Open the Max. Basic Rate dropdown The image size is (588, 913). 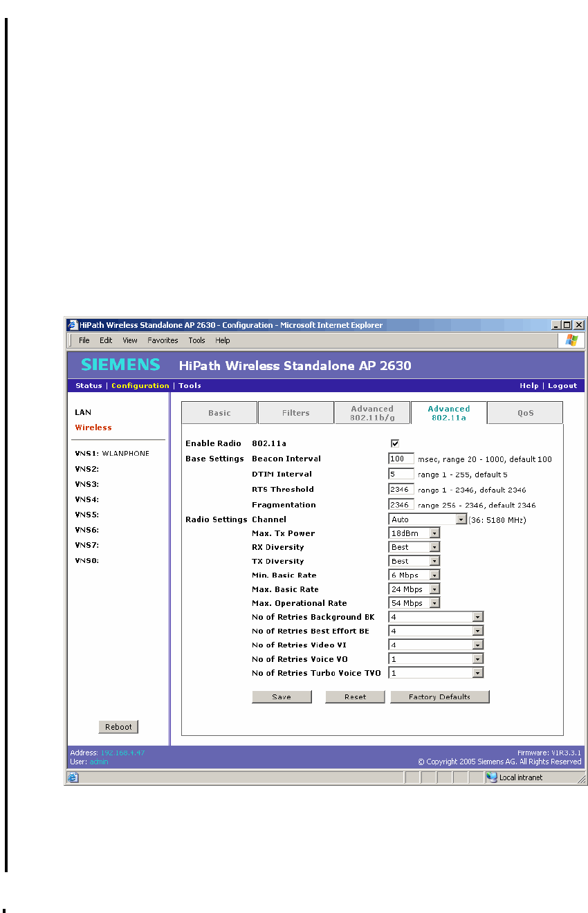pos(414,589)
